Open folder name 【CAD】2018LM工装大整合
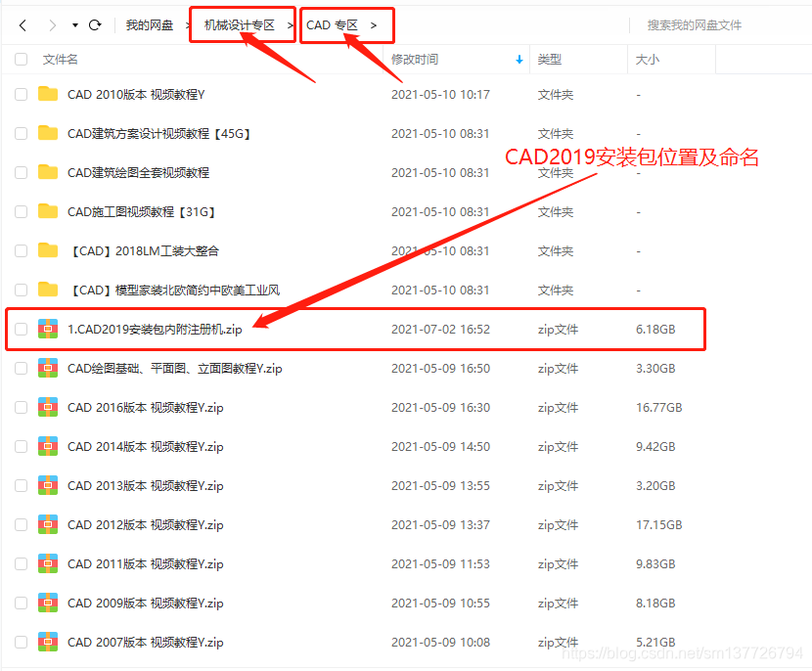The height and width of the screenshot is (671, 812). click(144, 251)
